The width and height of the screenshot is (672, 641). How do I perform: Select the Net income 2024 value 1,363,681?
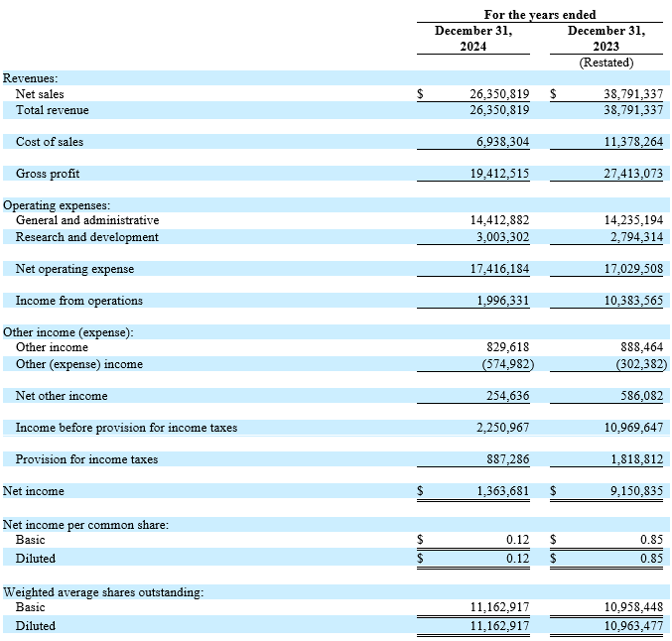coord(502,490)
